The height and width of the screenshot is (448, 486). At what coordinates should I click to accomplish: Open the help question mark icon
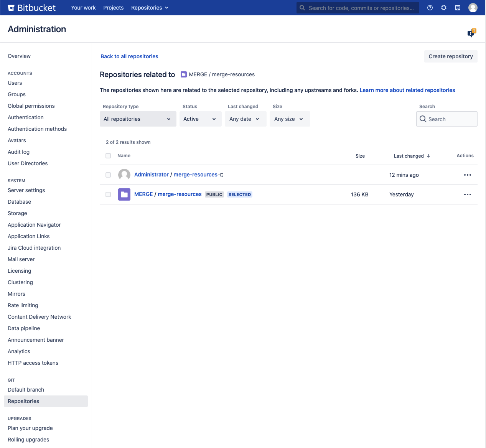[x=430, y=8]
